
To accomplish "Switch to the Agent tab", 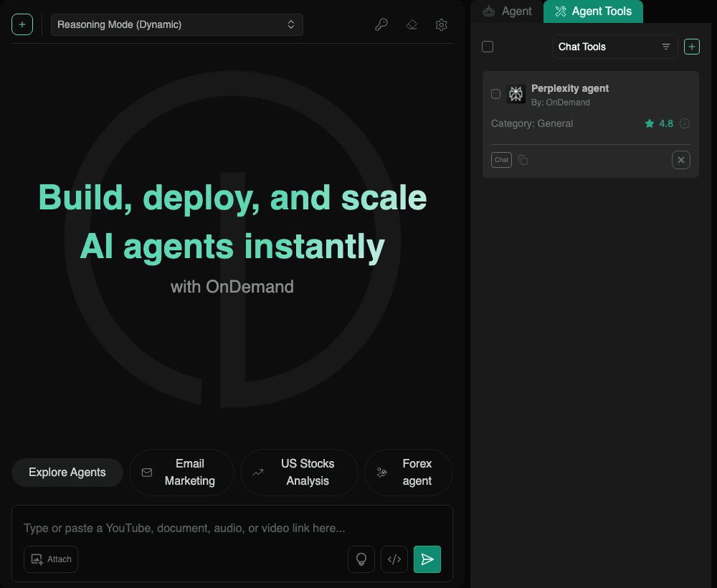I will [x=507, y=11].
